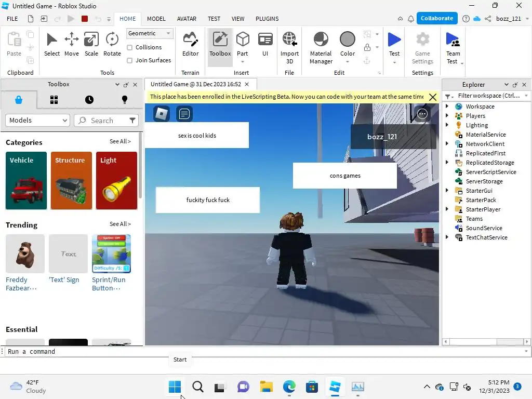Image resolution: width=532 pixels, height=399 pixels.
Task: Expand the TextChatService node
Action: click(x=447, y=237)
